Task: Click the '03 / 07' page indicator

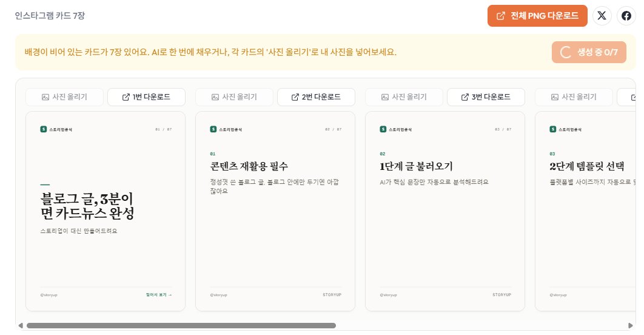Action: [x=503, y=129]
